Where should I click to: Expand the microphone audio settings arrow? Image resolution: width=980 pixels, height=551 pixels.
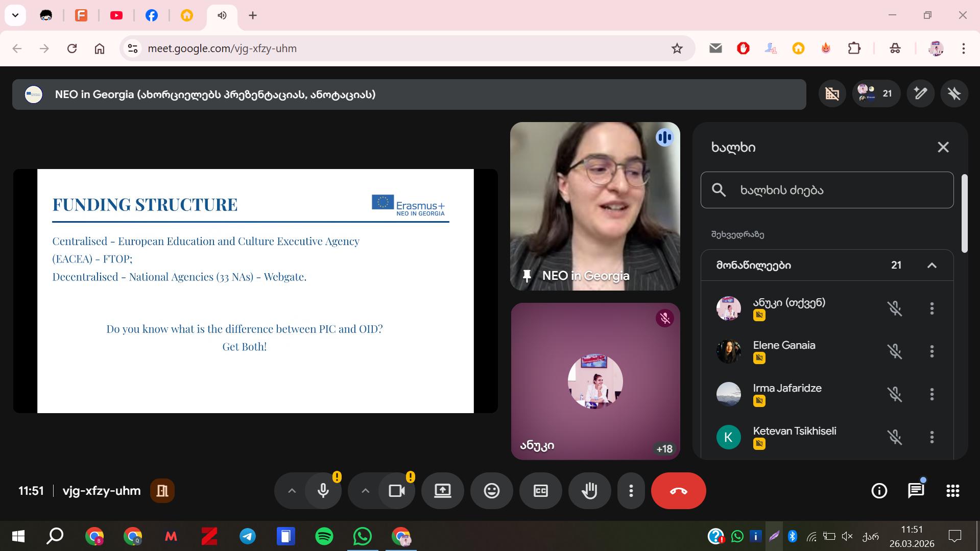(x=292, y=491)
